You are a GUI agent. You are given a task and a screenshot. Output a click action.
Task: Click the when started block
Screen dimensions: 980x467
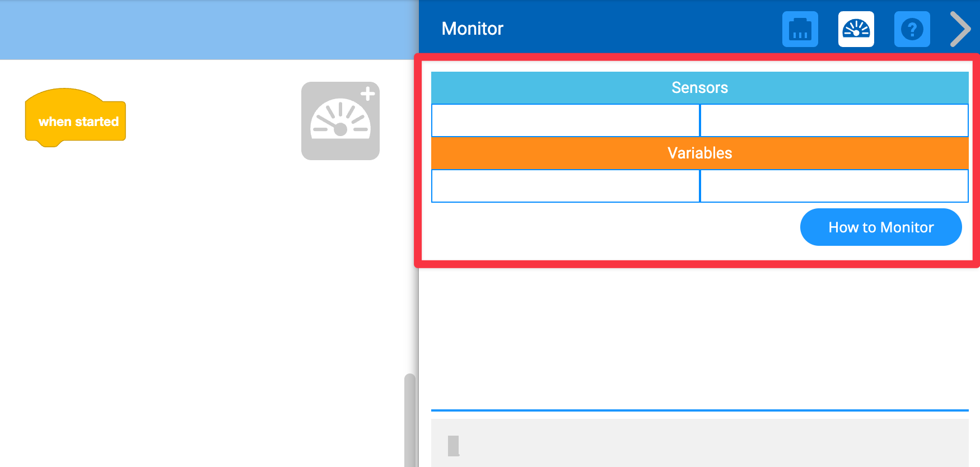click(76, 120)
